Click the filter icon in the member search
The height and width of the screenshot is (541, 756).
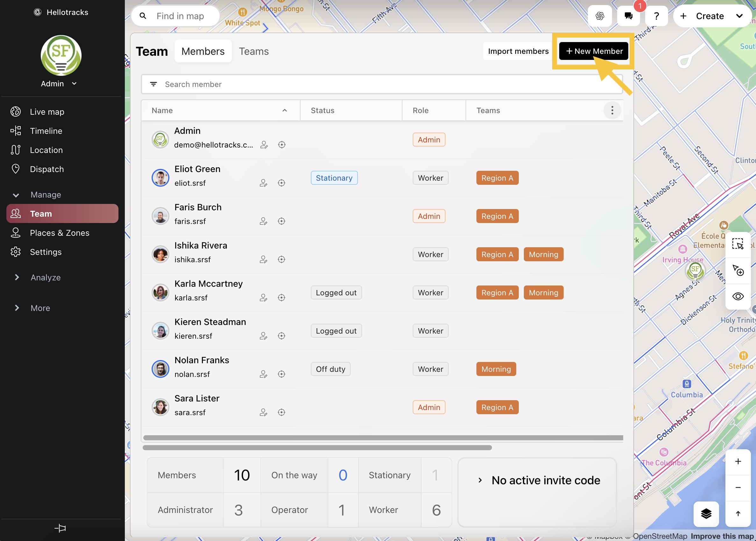(x=153, y=84)
